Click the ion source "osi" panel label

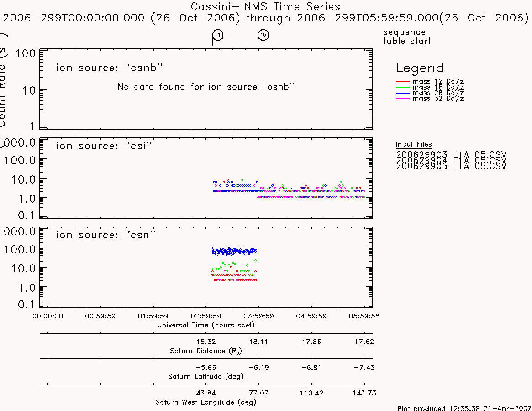click(104, 146)
